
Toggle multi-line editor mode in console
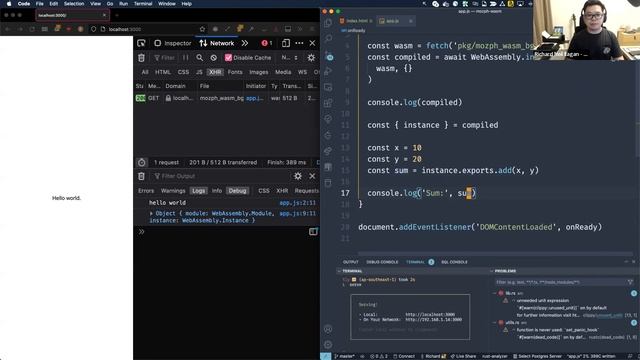313,232
